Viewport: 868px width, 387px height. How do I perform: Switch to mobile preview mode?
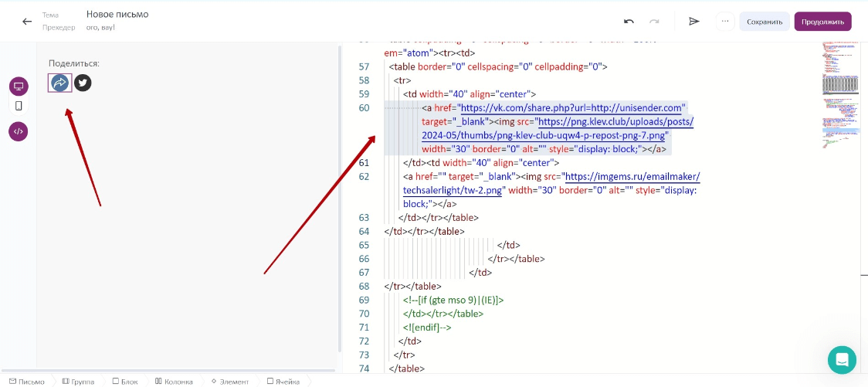point(19,106)
